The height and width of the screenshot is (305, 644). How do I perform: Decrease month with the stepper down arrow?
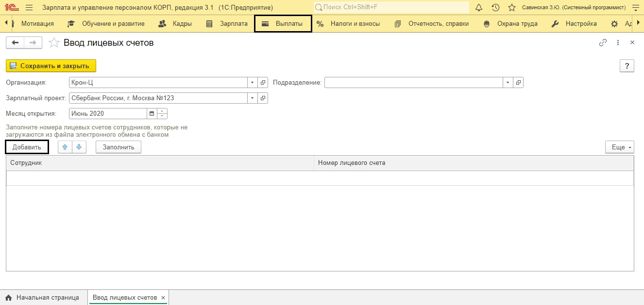[x=163, y=117]
